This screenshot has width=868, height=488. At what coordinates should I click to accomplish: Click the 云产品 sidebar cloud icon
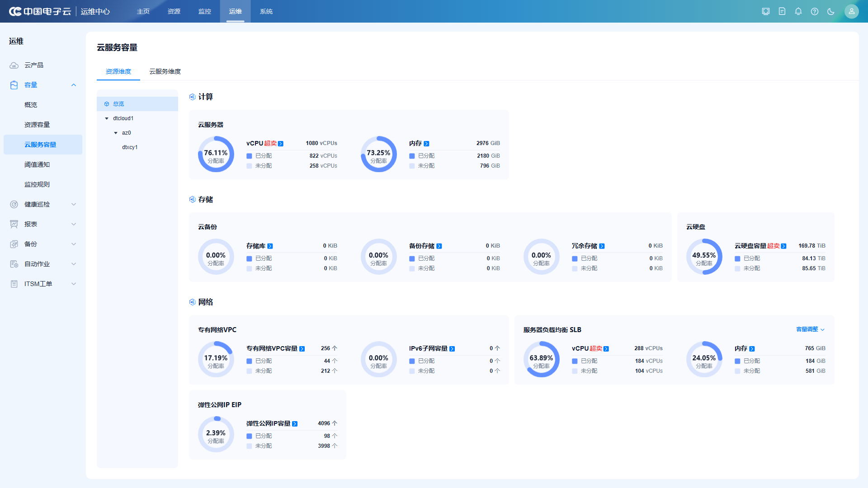click(14, 65)
